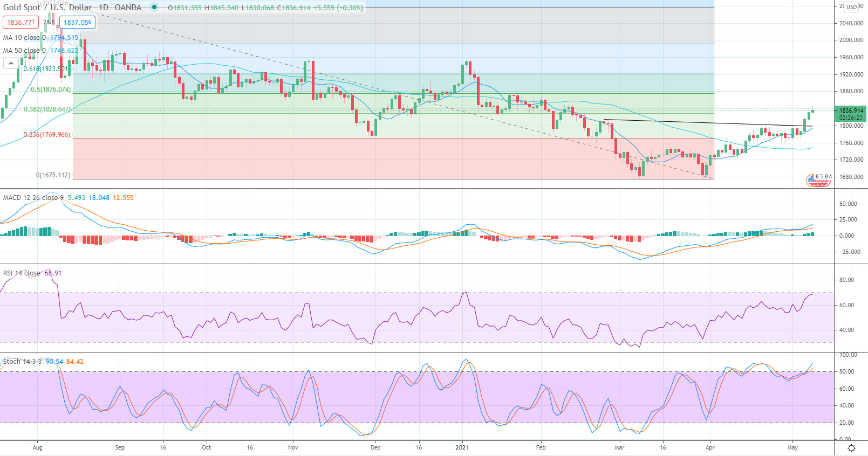
Task: Click the black trendline near 1800
Action: pos(701,122)
